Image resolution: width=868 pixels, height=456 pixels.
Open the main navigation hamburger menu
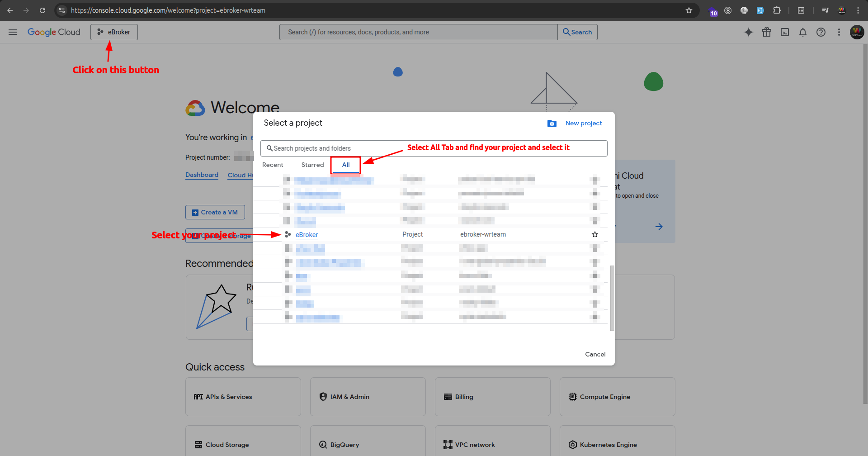[13, 32]
